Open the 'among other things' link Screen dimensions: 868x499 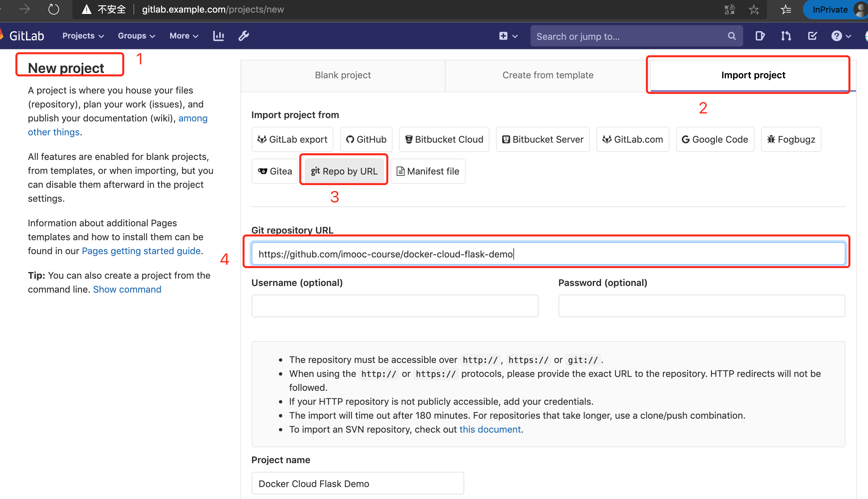pyautogui.click(x=118, y=125)
